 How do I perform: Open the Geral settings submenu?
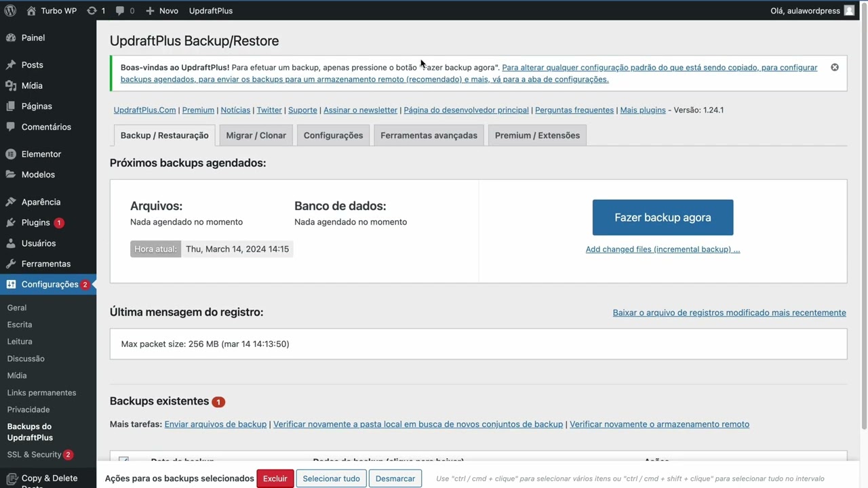[x=17, y=308]
